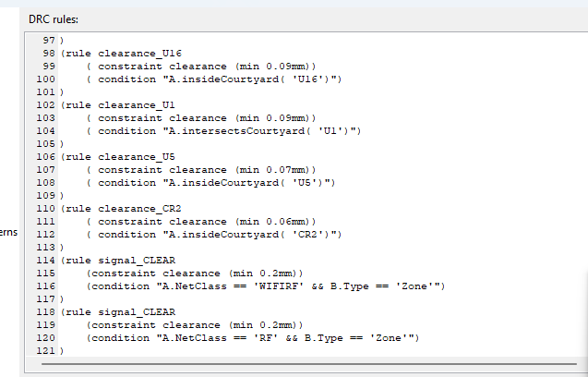The image size is (588, 377).
Task: Click the insideCourtyard 'U5' condition line
Action: click(211, 183)
